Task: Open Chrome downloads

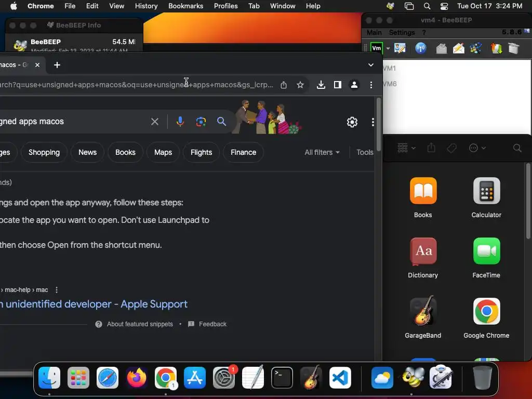Action: coord(321,85)
